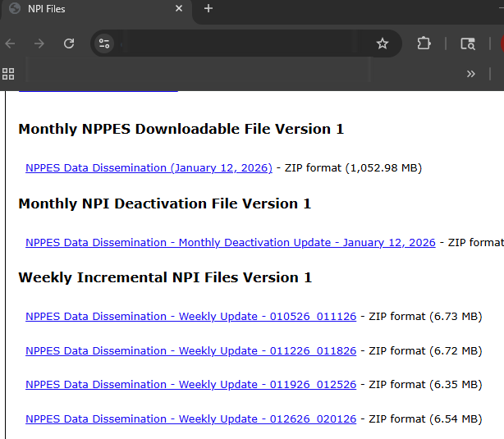Image resolution: width=504 pixels, height=439 pixels.
Task: Expand the bookmarks overflow chevron
Action: [x=470, y=74]
